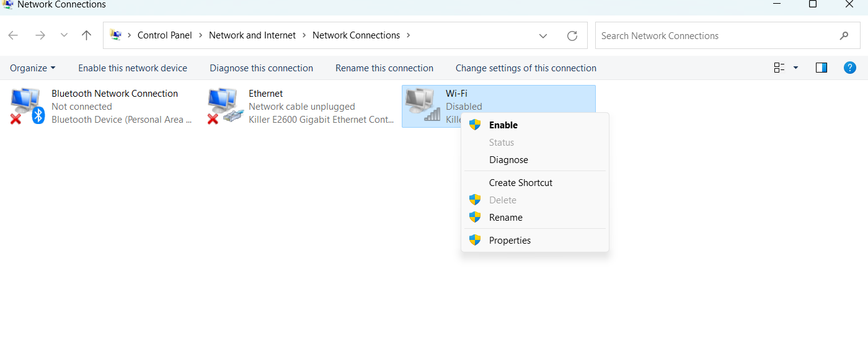Viewport: 868px width, 341px height.
Task: Choose Enable from the context menu
Action: point(503,125)
